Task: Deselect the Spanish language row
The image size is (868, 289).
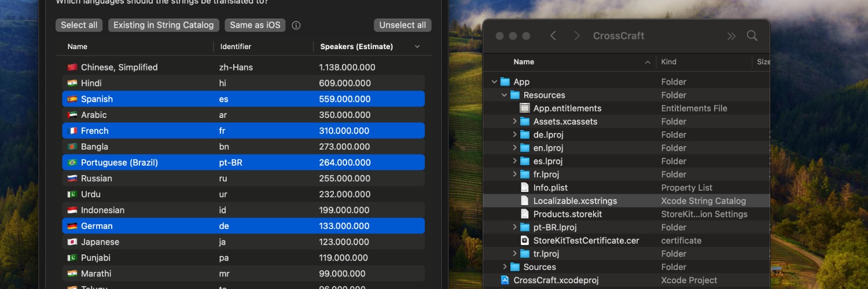Action: (244, 99)
